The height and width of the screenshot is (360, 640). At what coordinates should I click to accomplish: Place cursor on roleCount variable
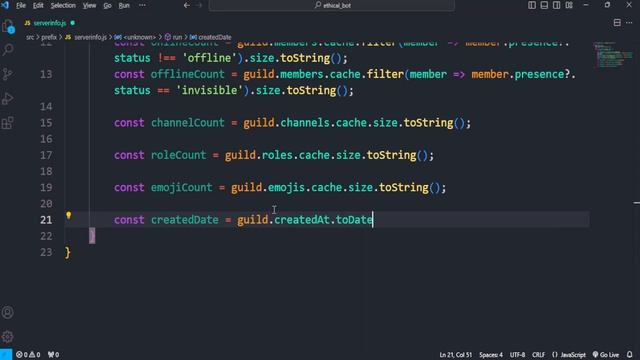pos(178,155)
